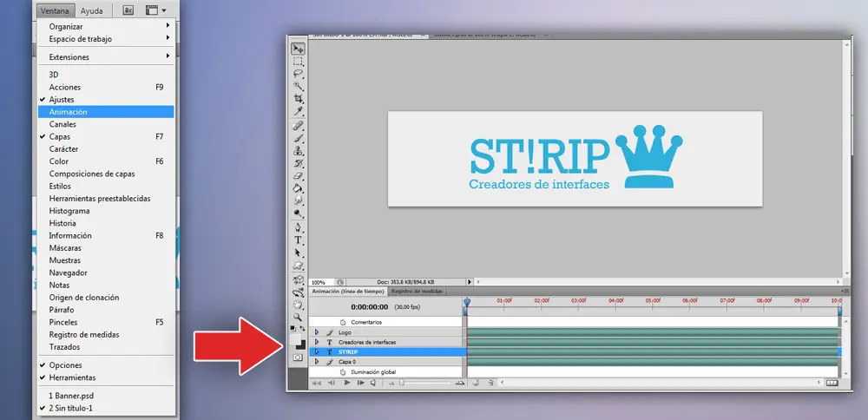
Task: Toggle onion skins in timeline footer
Action: [x=475, y=383]
